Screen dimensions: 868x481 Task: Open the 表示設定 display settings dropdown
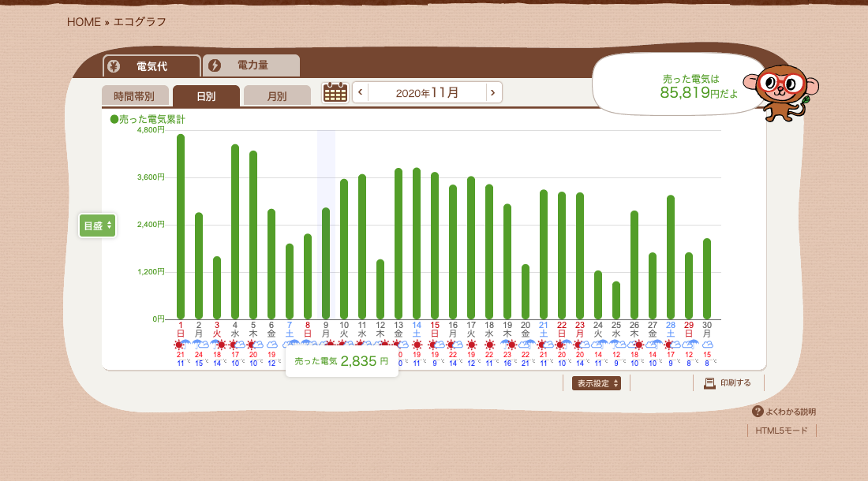[x=597, y=383]
